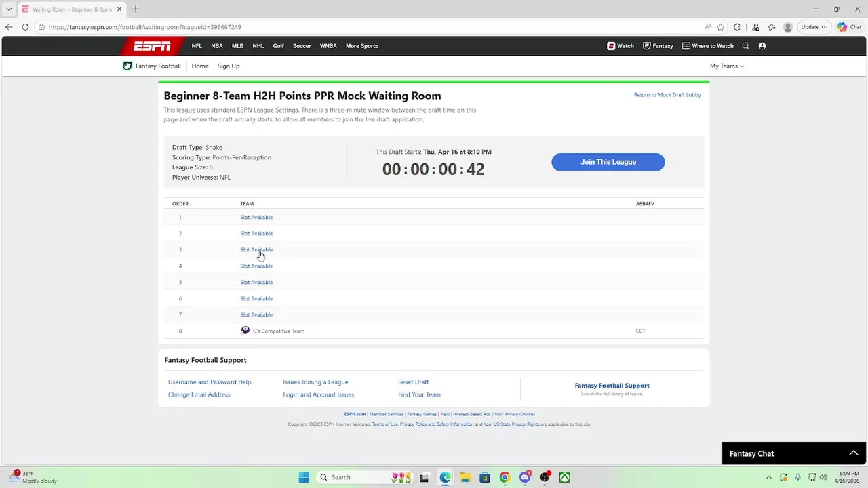The image size is (868, 488).
Task: Open OBS Studio from taskbar
Action: coord(545,477)
